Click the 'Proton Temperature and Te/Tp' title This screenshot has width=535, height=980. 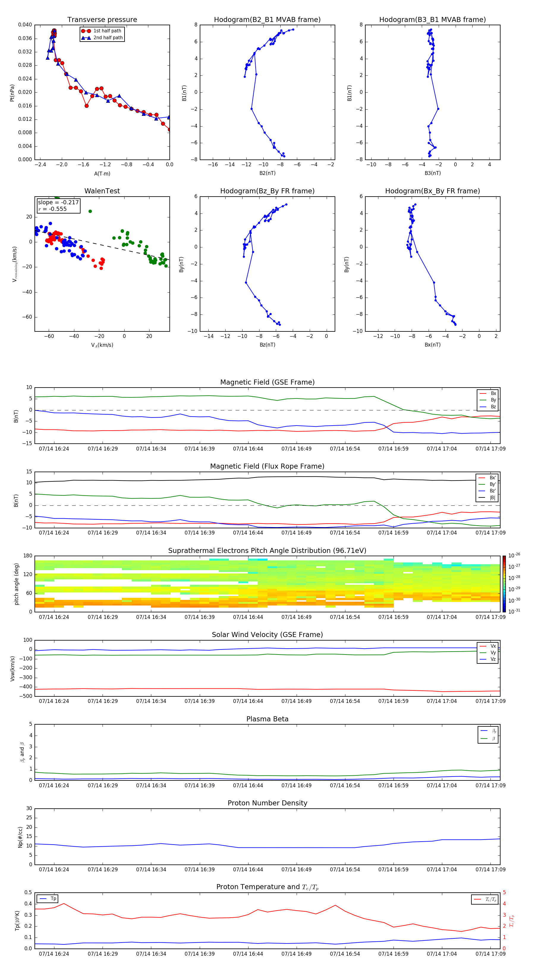coord(267,887)
